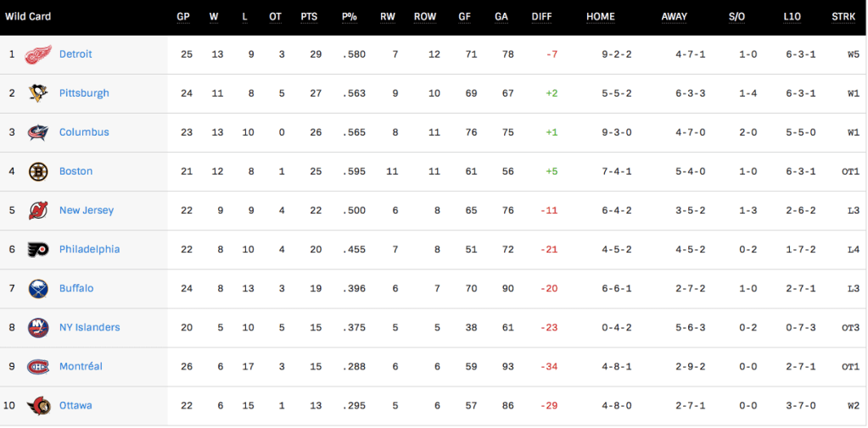Screen dimensions: 868x428
Task: Click the STRK column header
Action: click(843, 17)
